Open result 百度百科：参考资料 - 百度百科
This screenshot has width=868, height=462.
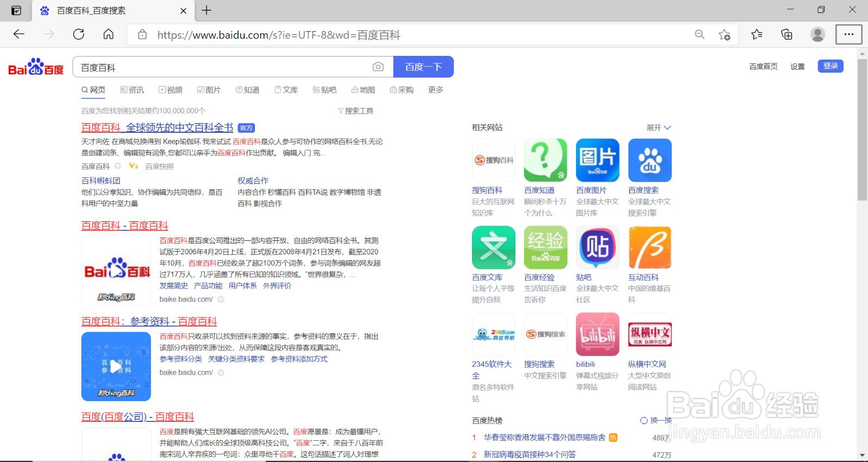tap(149, 322)
